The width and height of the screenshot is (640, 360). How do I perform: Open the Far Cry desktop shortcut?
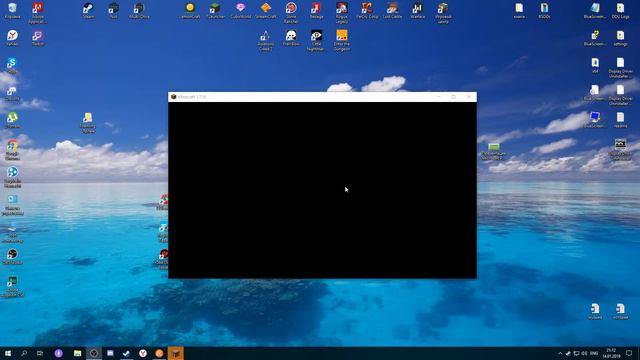pos(367,11)
